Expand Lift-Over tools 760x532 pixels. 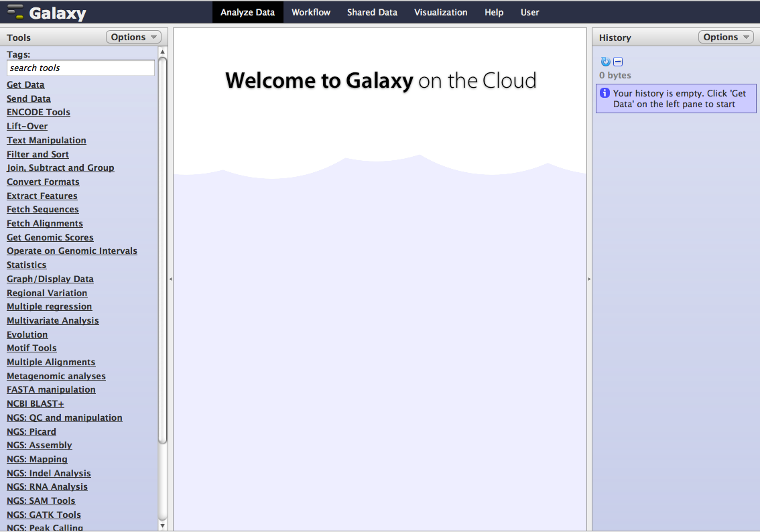(x=27, y=127)
